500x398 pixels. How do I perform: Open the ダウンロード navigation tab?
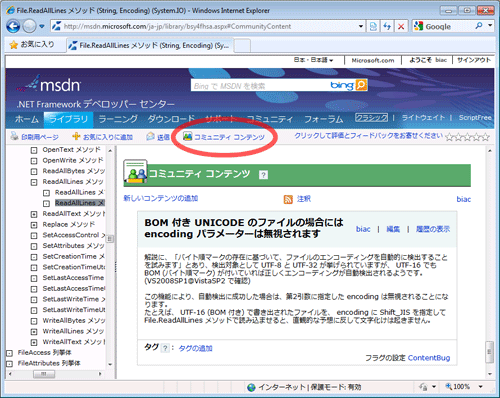(171, 119)
